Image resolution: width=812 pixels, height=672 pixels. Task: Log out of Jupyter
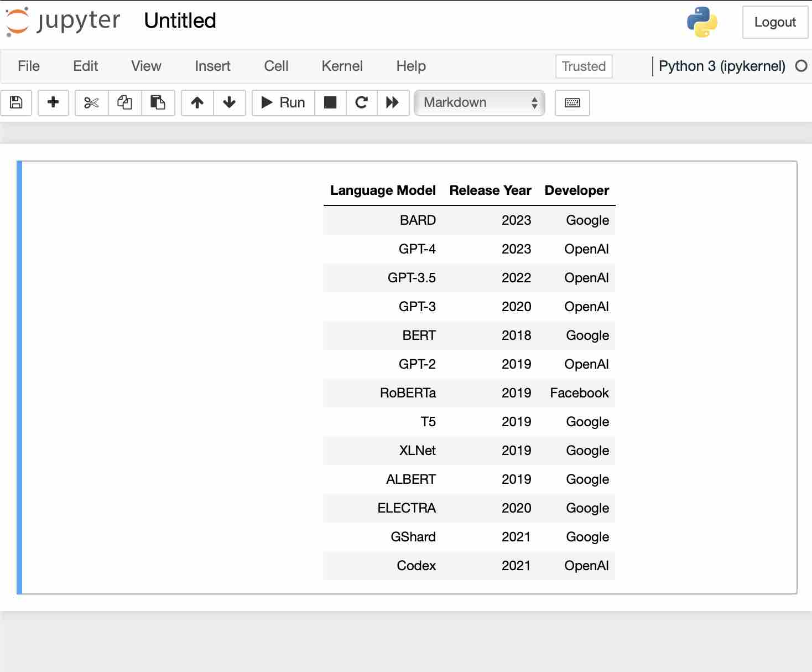[774, 22]
